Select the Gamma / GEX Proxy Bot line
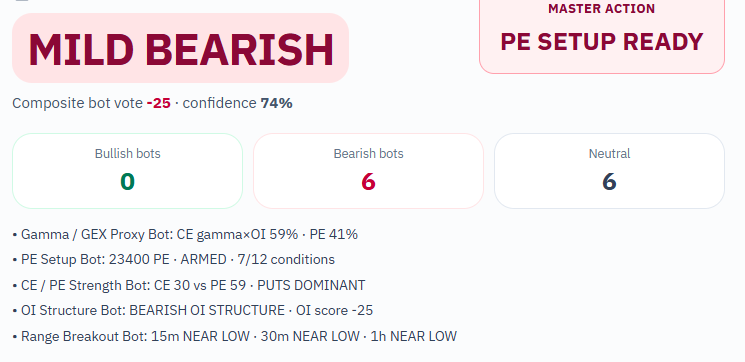 tap(185, 234)
